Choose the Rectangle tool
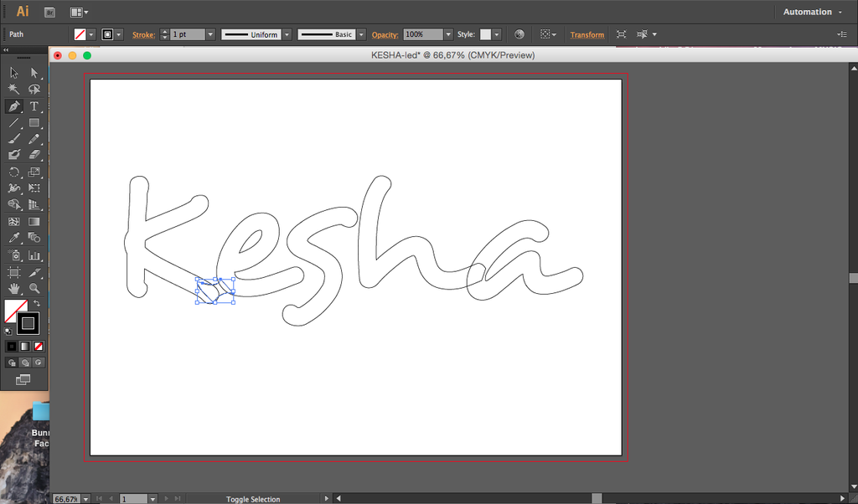Image resolution: width=858 pixels, height=504 pixels. (x=34, y=122)
